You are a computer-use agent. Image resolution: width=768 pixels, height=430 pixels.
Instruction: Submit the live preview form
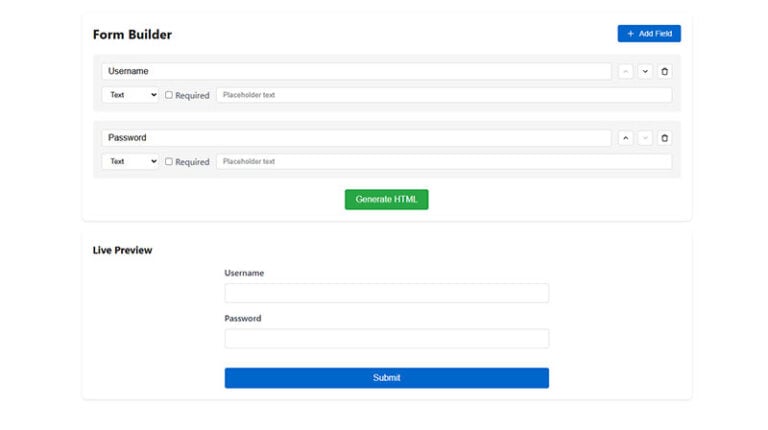click(x=386, y=378)
